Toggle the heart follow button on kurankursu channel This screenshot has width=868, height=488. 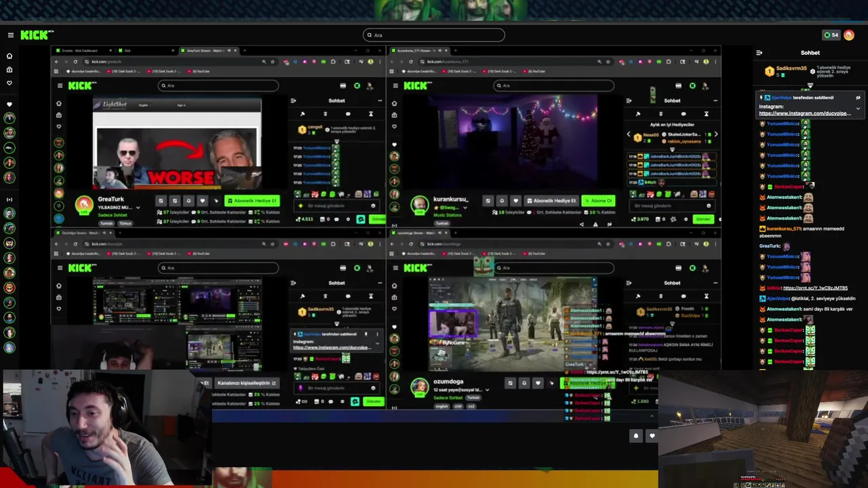click(x=516, y=201)
